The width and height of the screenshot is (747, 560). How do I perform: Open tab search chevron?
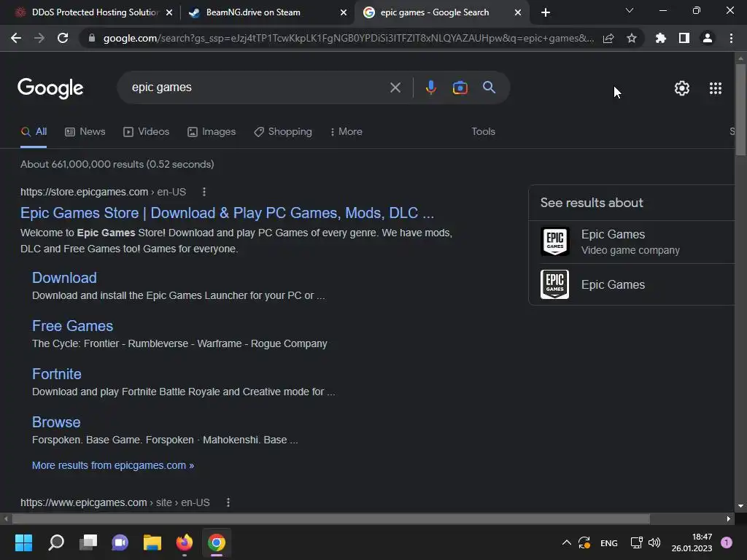click(630, 10)
